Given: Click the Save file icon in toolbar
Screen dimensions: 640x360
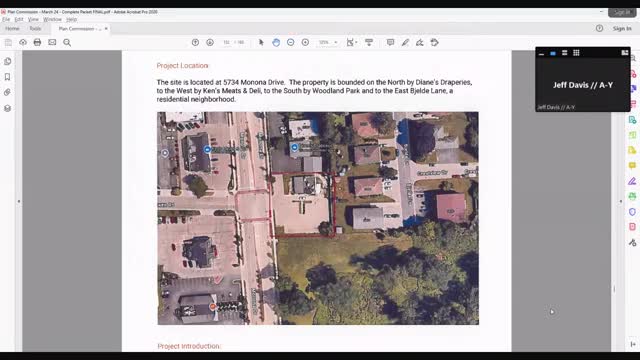Looking at the screenshot, I should click(8, 42).
